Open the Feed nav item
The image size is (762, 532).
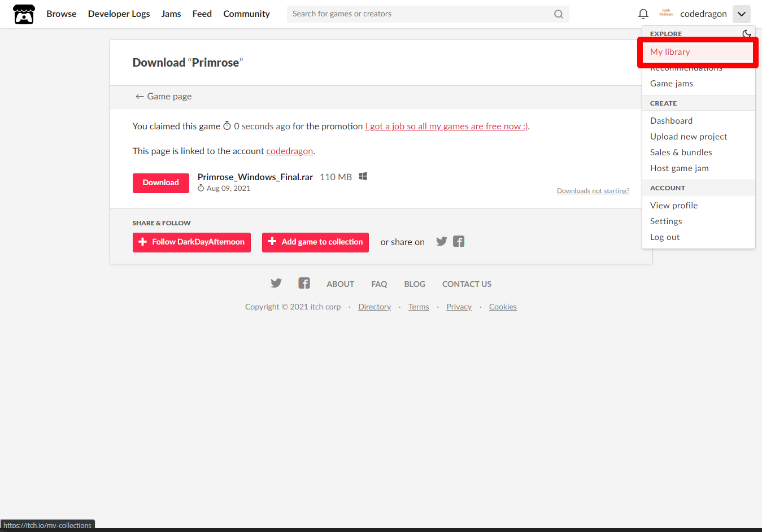pos(202,14)
